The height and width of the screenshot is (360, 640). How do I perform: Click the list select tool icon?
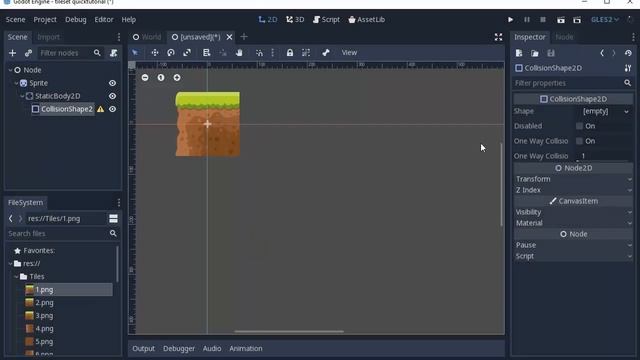pos(207,53)
